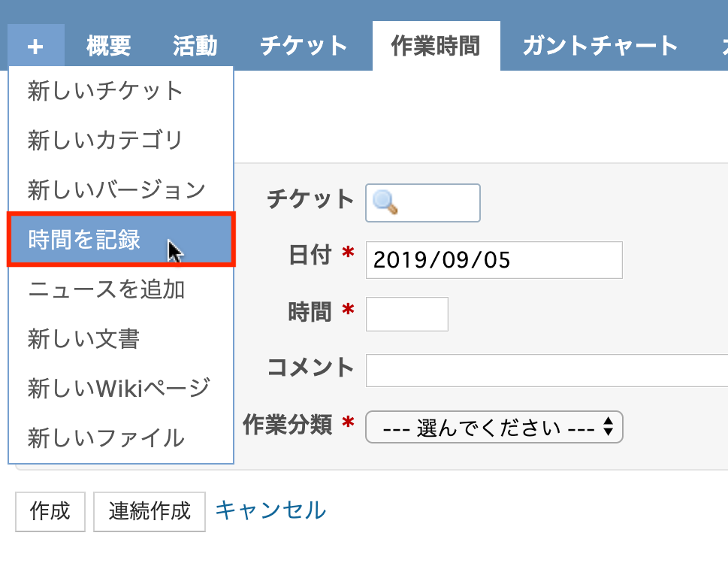Open the 活動 tab
The height and width of the screenshot is (563, 728).
pos(195,46)
